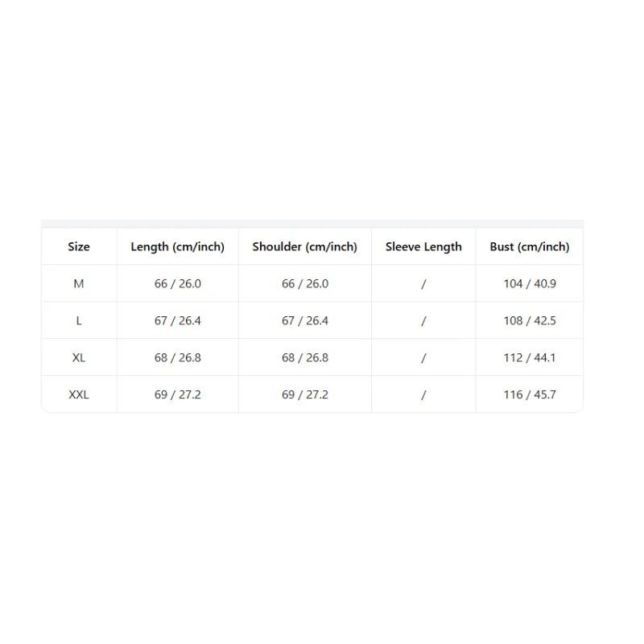Select the Sleeve Length header
Screen dimensions: 644x644
pyautogui.click(x=423, y=247)
